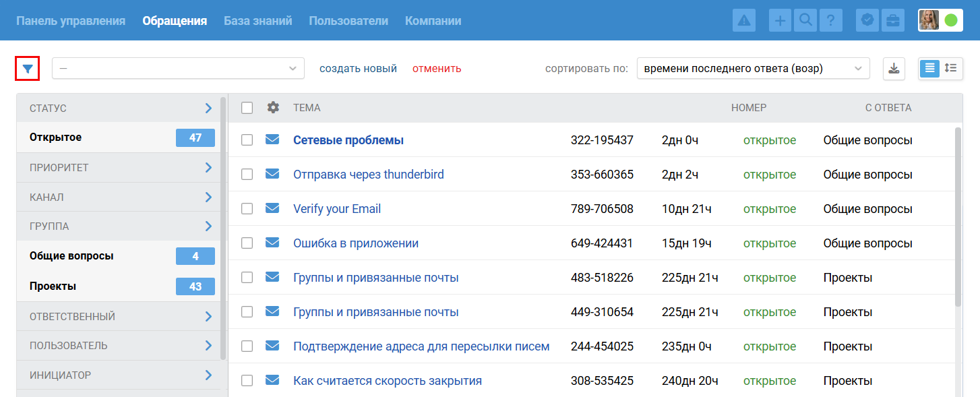The width and height of the screenshot is (980, 397).
Task: Download list with the export icon
Action: pos(894,69)
